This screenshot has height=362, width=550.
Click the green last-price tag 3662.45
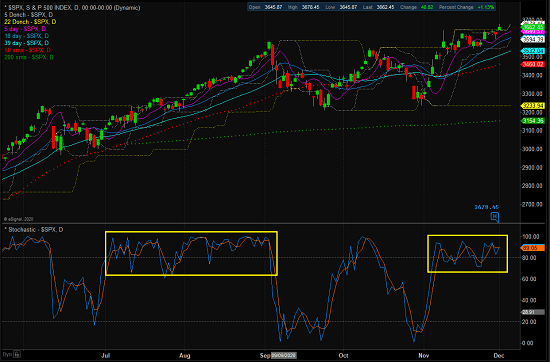[533, 27]
